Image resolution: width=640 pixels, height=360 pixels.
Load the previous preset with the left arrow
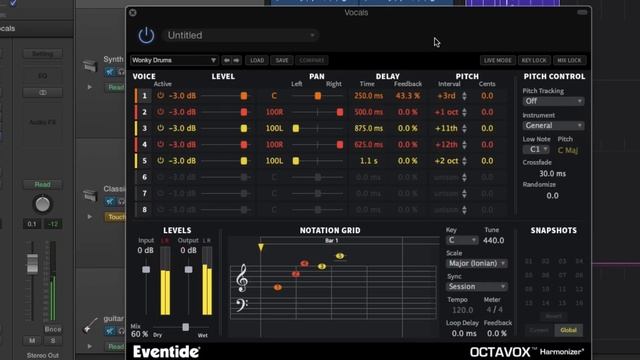[x=227, y=60]
